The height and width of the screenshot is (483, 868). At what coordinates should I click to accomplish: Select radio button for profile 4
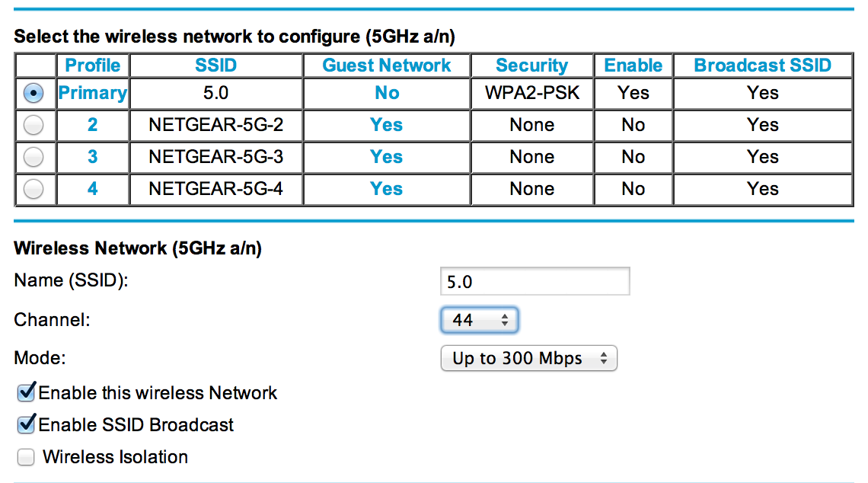click(x=34, y=189)
